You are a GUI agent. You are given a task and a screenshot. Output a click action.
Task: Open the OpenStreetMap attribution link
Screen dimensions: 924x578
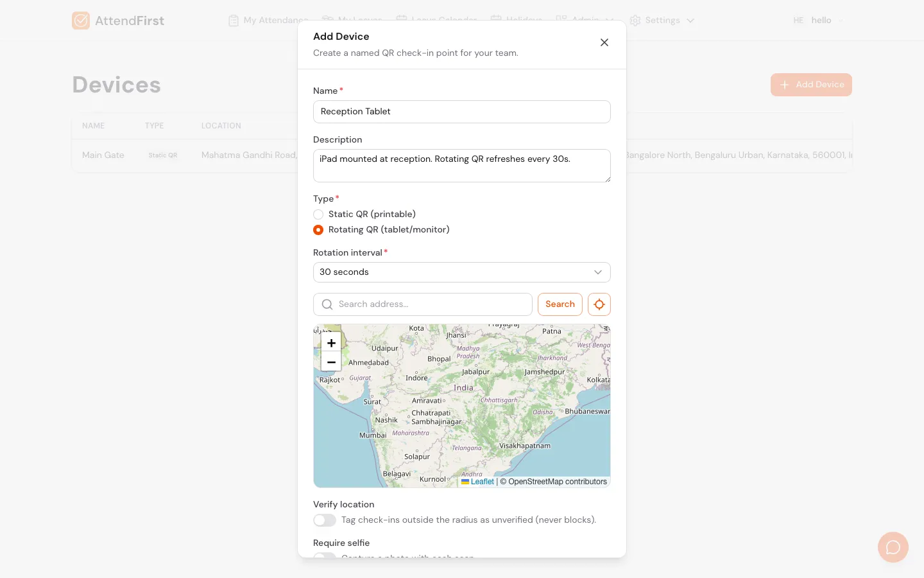[x=535, y=482]
